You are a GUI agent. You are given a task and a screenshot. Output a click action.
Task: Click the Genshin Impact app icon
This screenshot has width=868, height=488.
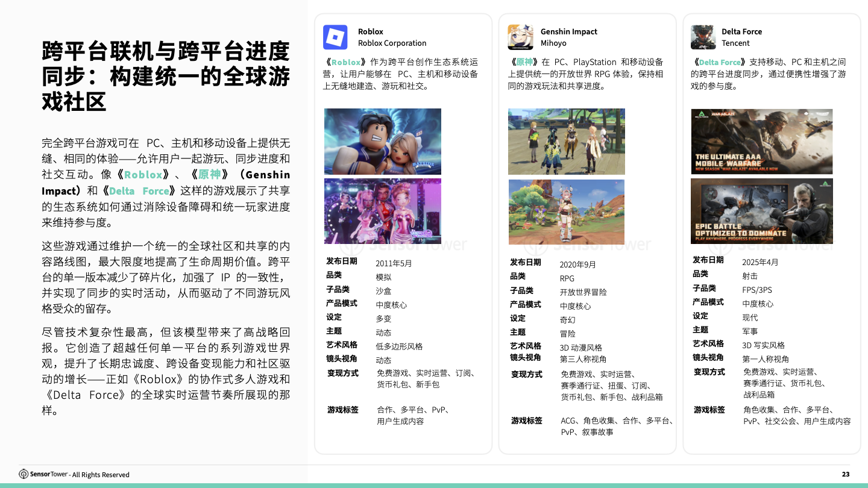click(x=520, y=37)
